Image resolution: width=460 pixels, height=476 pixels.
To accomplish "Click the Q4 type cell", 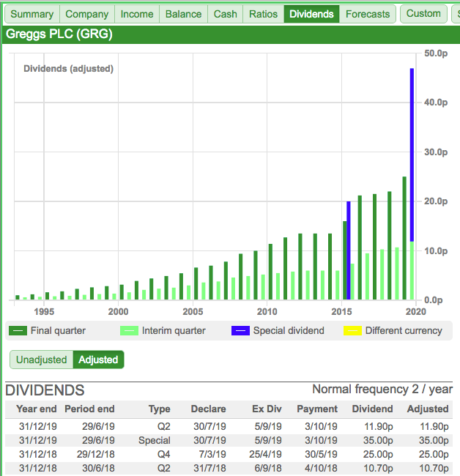I will pos(163,455).
